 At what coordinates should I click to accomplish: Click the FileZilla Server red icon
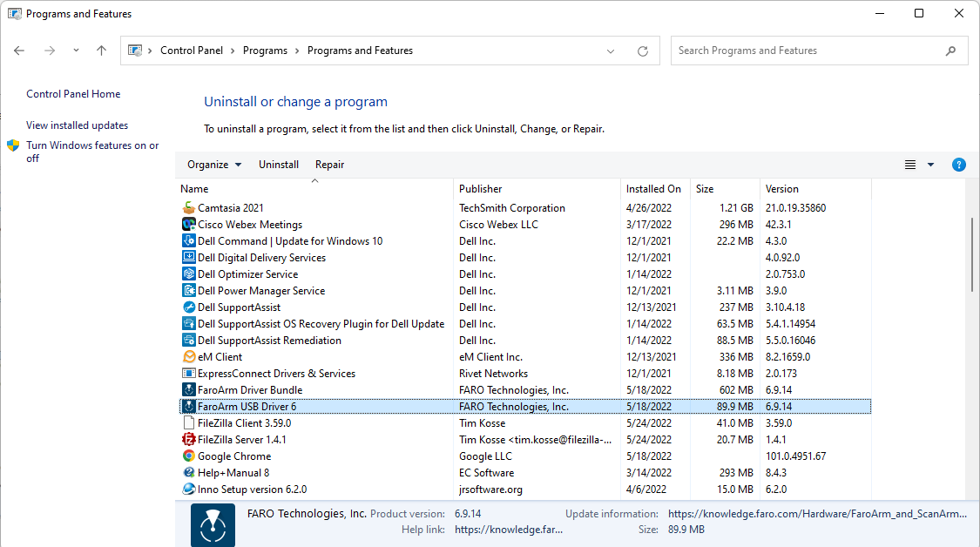[189, 440]
